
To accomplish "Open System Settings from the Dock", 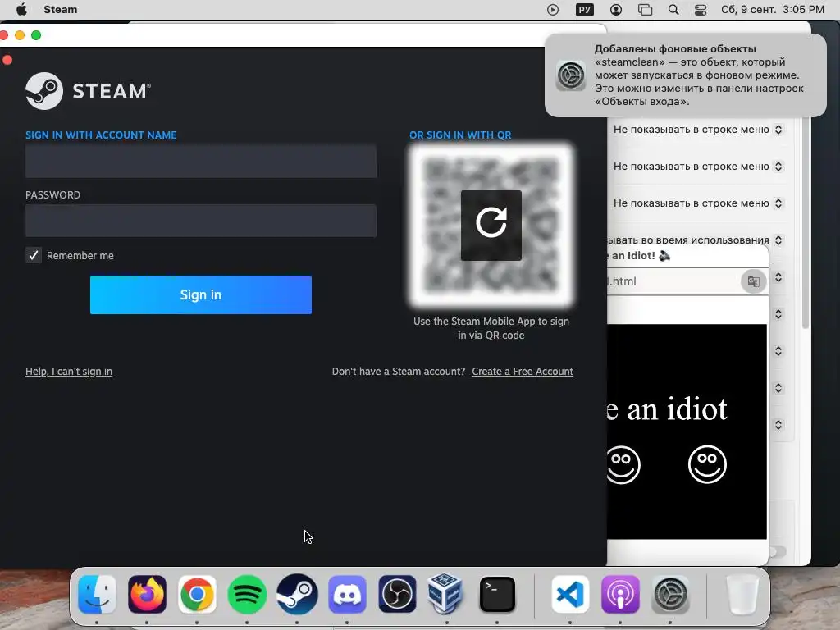I will click(670, 595).
